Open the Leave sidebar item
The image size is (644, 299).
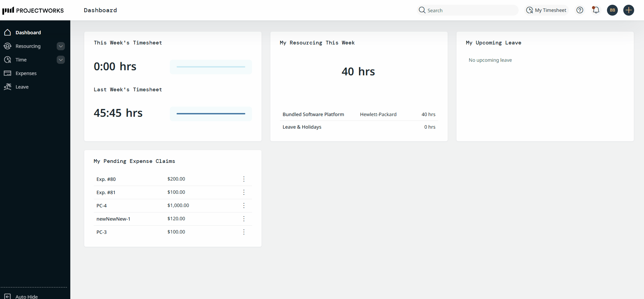[22, 87]
